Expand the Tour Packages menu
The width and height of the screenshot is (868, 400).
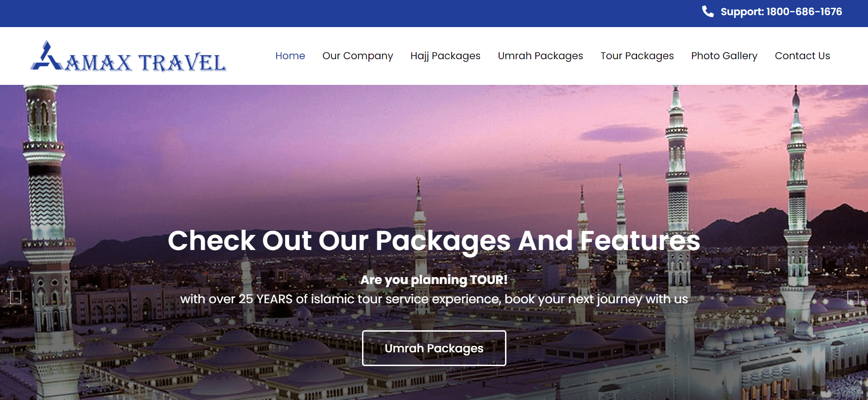pyautogui.click(x=637, y=56)
